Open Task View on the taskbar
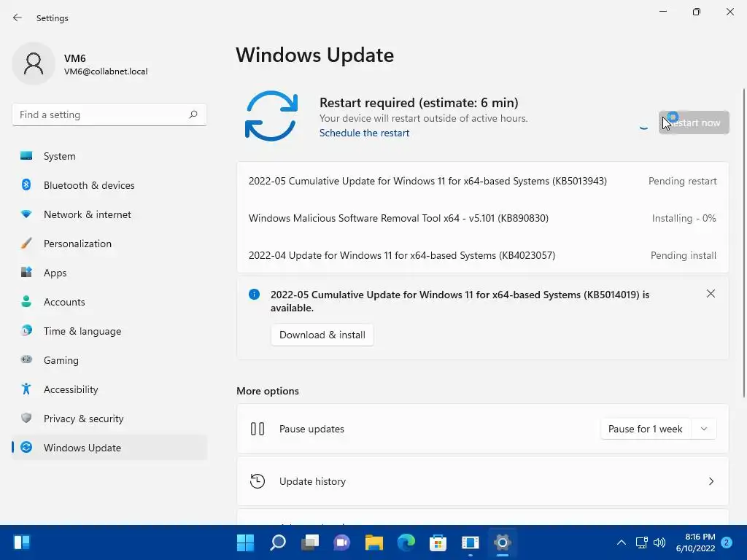The height and width of the screenshot is (560, 747). click(309, 542)
